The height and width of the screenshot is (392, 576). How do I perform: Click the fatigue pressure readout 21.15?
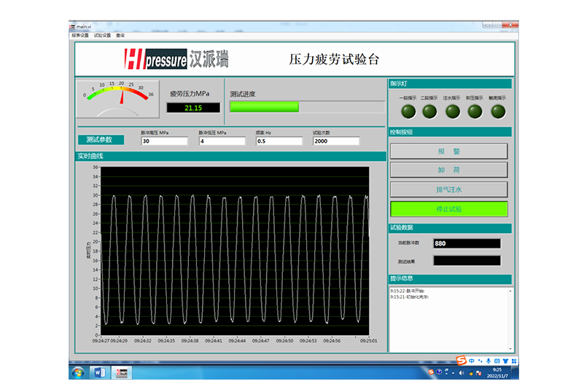click(x=193, y=108)
